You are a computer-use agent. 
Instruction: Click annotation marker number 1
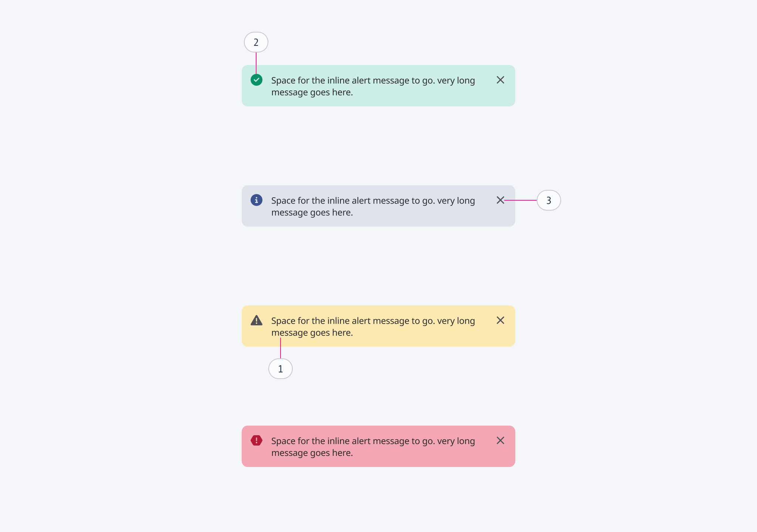click(x=281, y=369)
